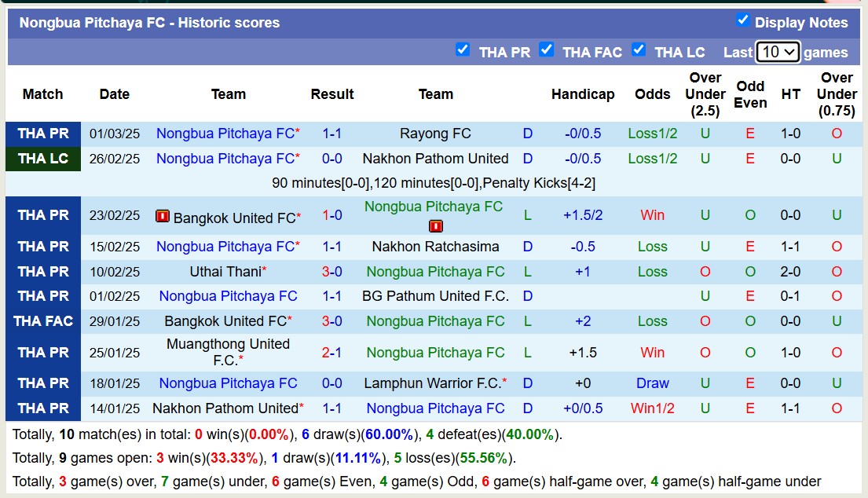Viewport: 868px width, 498px height.
Task: Click the THA LC match label cell
Action: click(x=43, y=159)
